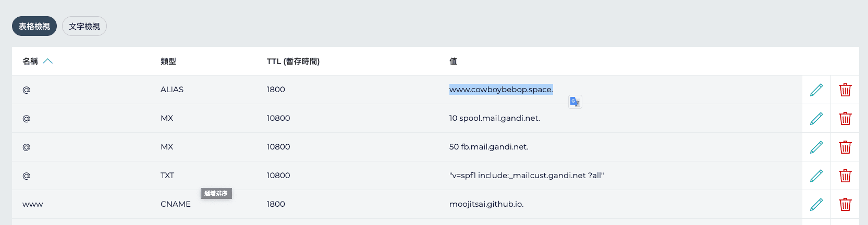Sort by TTL (暫存時間) column header
The width and height of the screenshot is (868, 225).
[x=293, y=61]
